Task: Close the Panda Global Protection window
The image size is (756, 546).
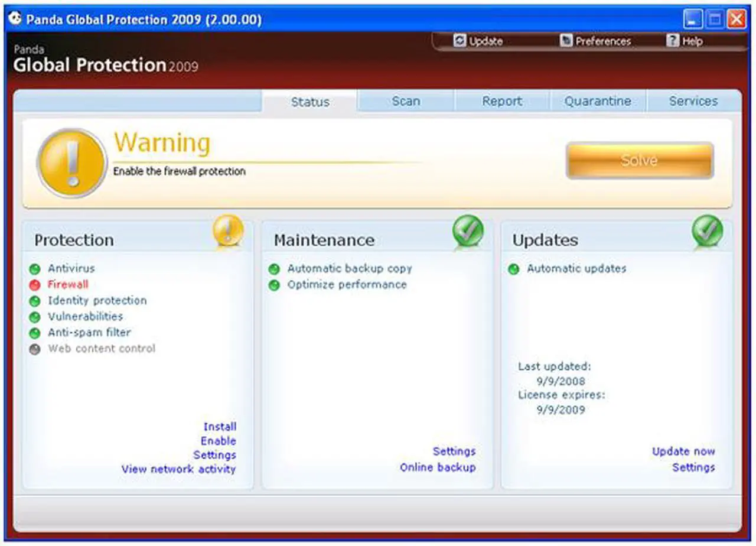Action: pyautogui.click(x=737, y=19)
